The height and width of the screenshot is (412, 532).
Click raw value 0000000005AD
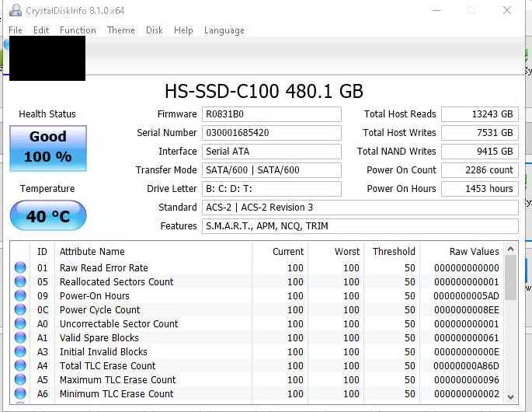click(467, 296)
